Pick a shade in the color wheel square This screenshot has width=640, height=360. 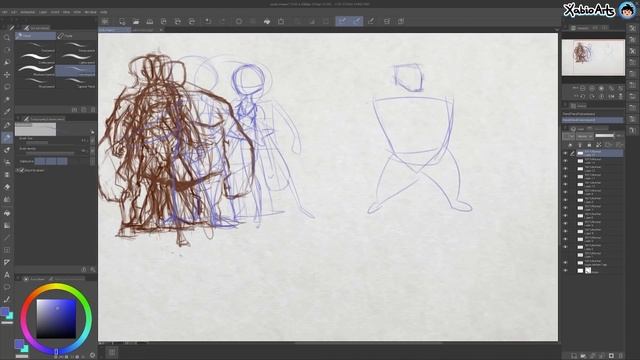(x=56, y=319)
